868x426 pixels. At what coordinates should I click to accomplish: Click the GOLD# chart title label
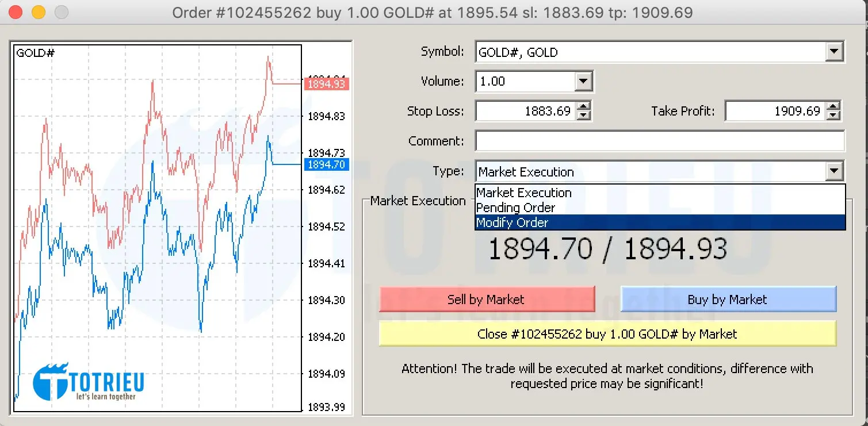click(x=35, y=53)
